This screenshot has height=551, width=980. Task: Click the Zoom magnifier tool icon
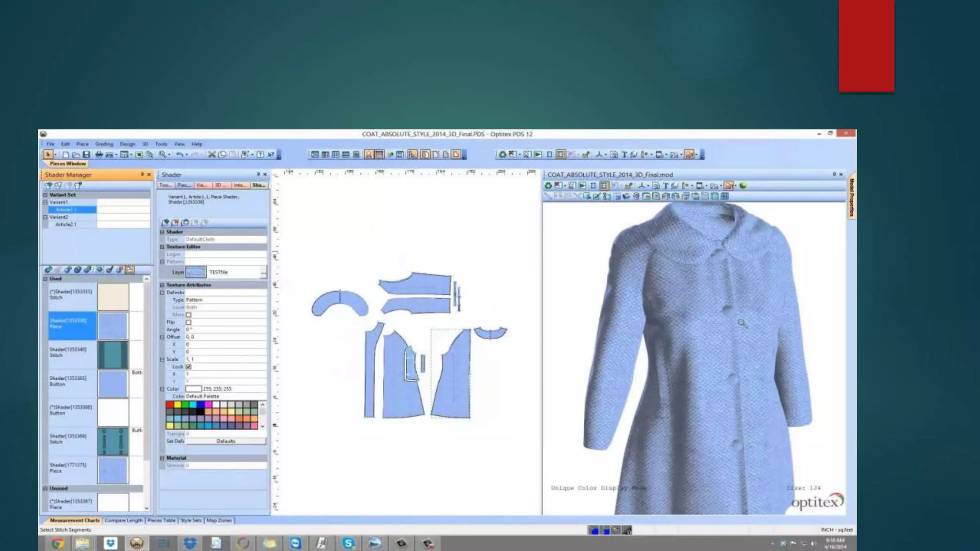(163, 154)
